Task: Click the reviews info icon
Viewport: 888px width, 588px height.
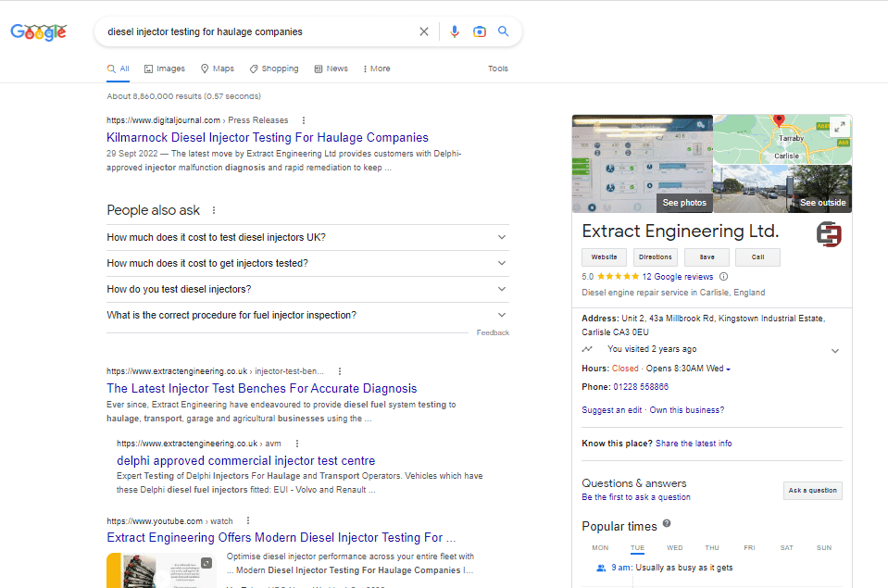Action: pyautogui.click(x=723, y=277)
